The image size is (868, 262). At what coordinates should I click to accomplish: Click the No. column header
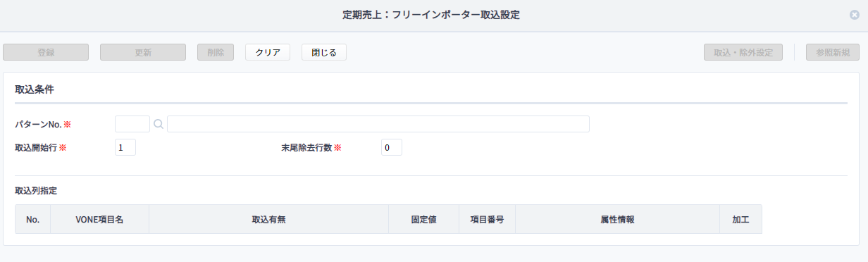pyautogui.click(x=32, y=219)
